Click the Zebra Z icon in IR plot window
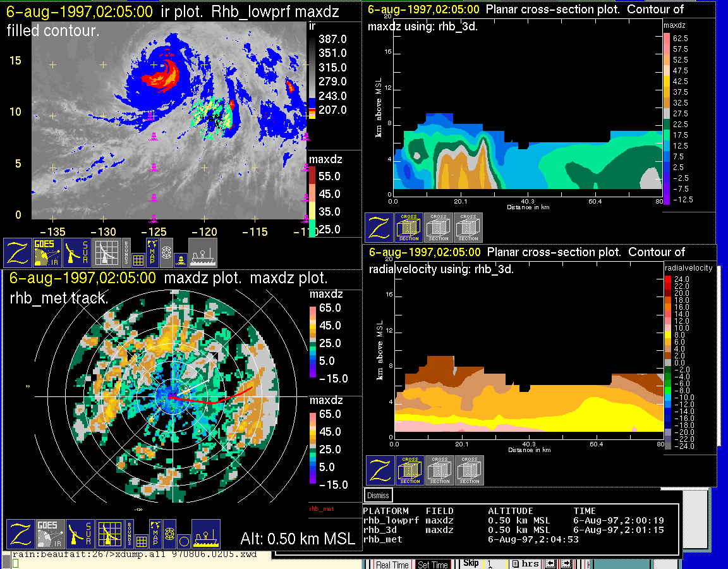 pos(18,252)
